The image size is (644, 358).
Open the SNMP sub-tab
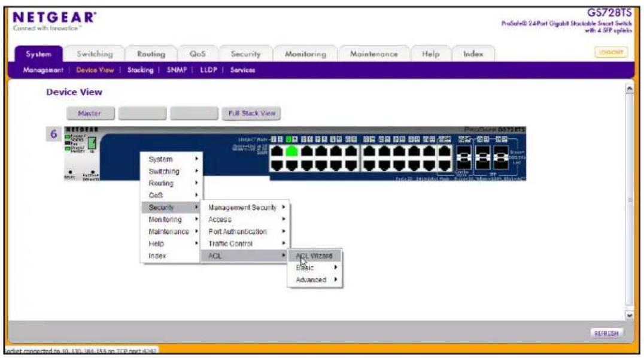[x=177, y=70]
